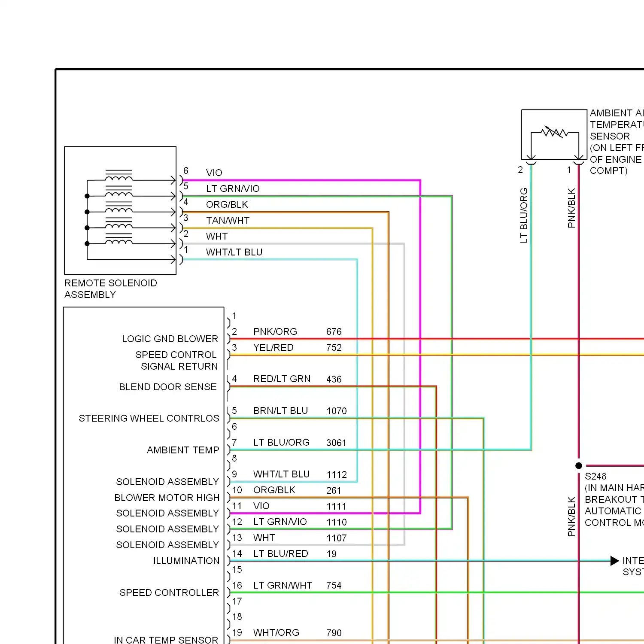This screenshot has height=644, width=644.
Task: Click the 'COMPT)' text under the sensor label
Action: (x=608, y=170)
